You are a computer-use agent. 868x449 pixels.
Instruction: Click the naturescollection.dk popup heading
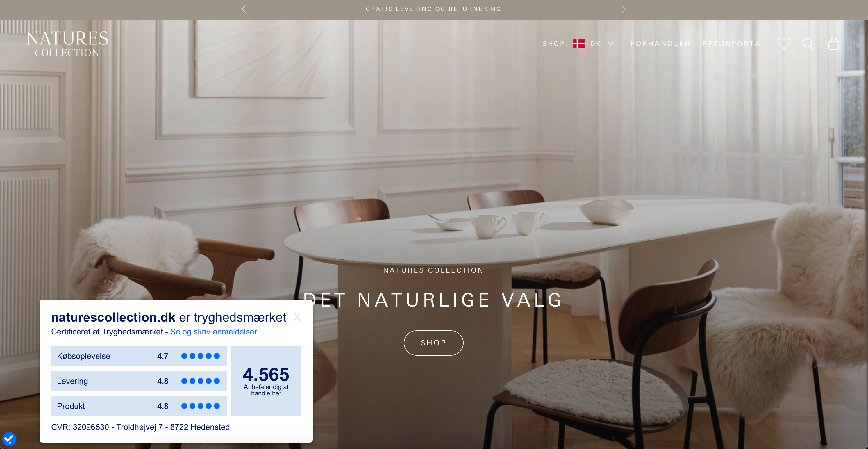[169, 317]
